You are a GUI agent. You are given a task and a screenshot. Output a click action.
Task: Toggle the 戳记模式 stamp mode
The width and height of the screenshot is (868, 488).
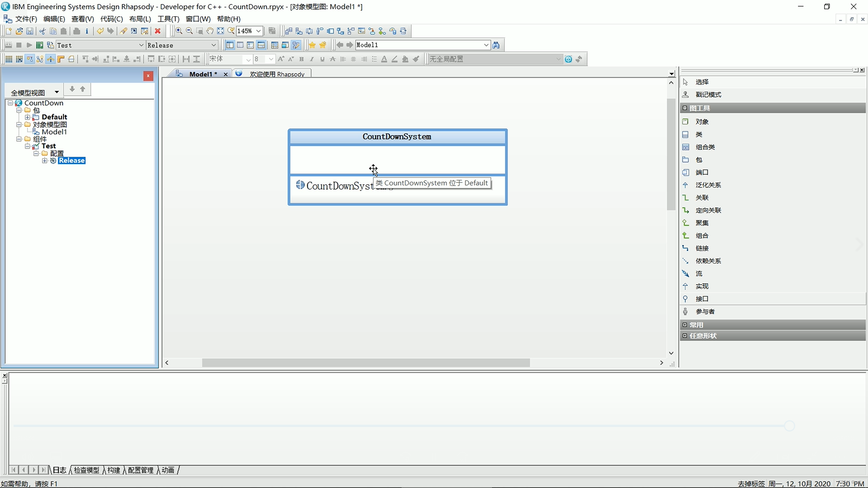(x=708, y=95)
